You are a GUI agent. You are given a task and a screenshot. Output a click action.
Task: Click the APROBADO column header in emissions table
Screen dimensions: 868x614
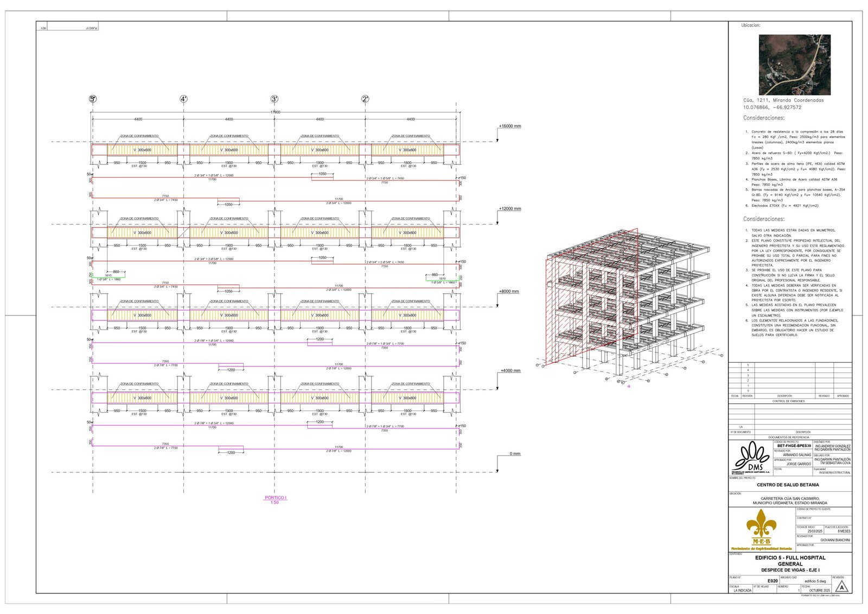pos(843,396)
